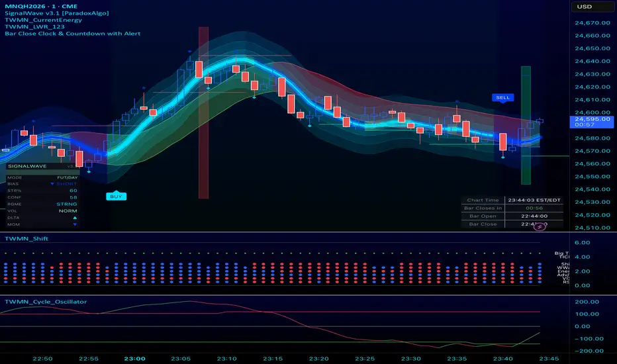This screenshot has width=617, height=364.
Task: Click the 200.00 Cycle Oscillator scale label
Action: [x=587, y=302]
